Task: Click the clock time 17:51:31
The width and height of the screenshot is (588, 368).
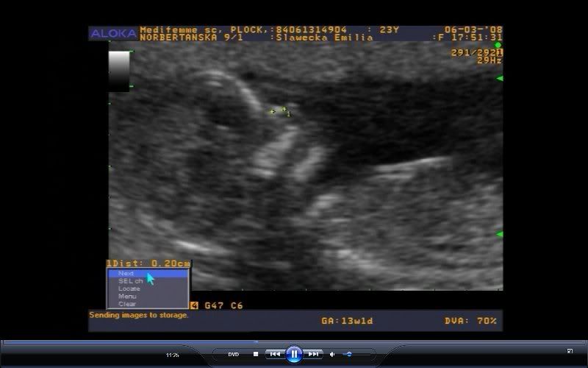Action: (x=477, y=38)
